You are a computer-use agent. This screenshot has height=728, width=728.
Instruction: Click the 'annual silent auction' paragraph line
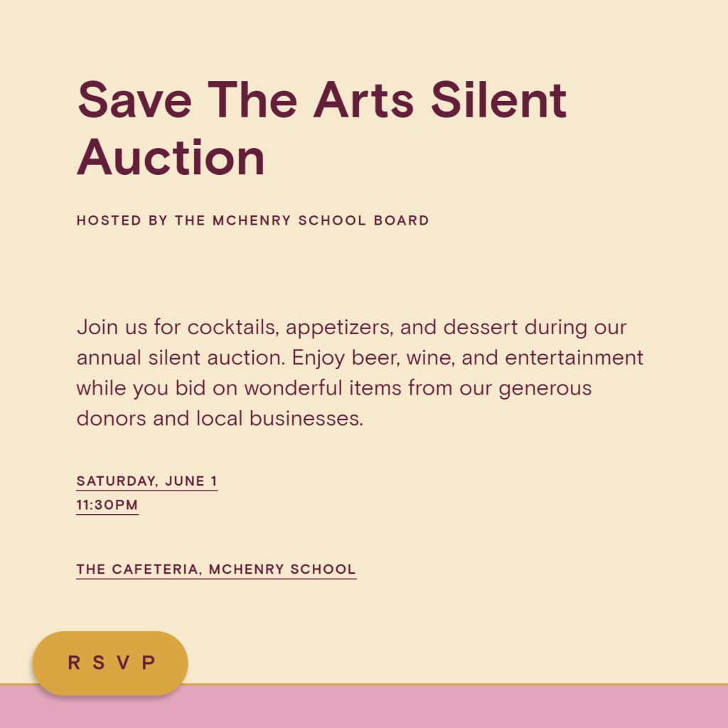click(359, 358)
